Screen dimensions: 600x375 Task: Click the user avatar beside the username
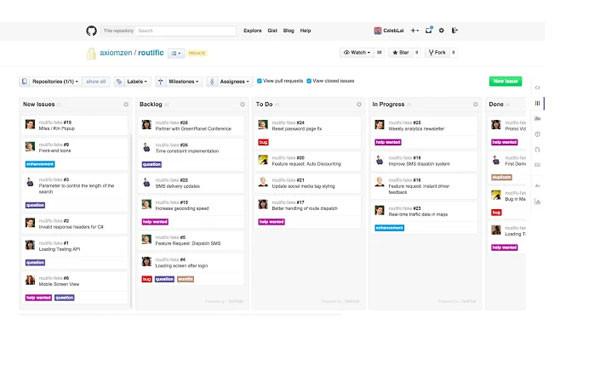coord(378,31)
